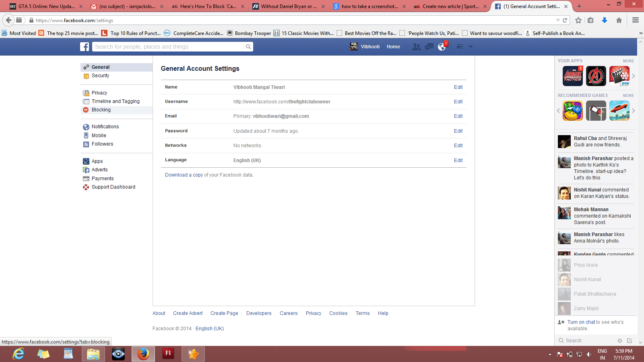Switch to the GTA 5 Online tab

pyautogui.click(x=46, y=6)
